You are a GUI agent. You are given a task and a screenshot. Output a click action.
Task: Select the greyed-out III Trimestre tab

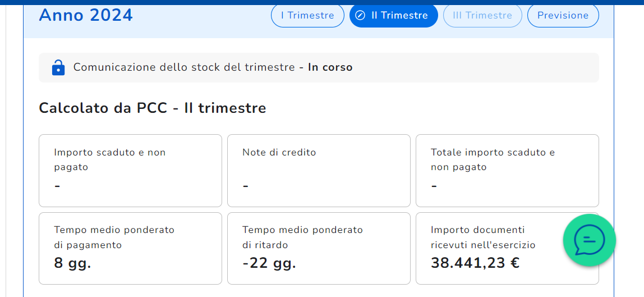(x=482, y=16)
